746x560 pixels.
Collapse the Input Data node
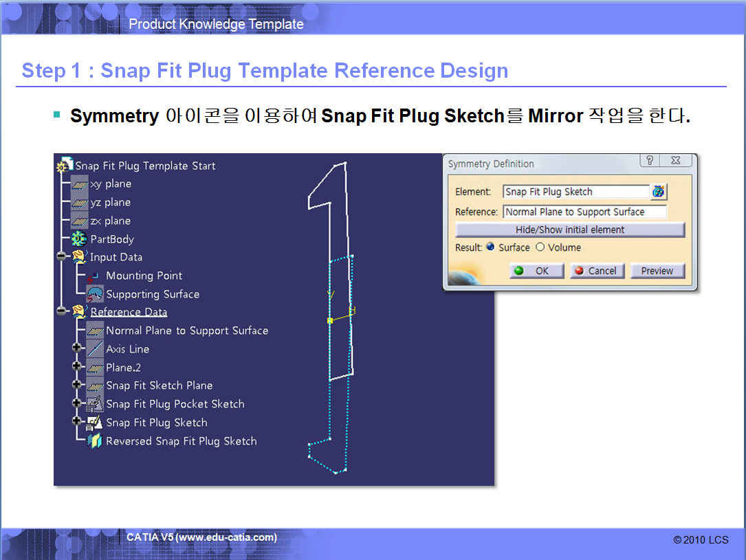tap(62, 257)
